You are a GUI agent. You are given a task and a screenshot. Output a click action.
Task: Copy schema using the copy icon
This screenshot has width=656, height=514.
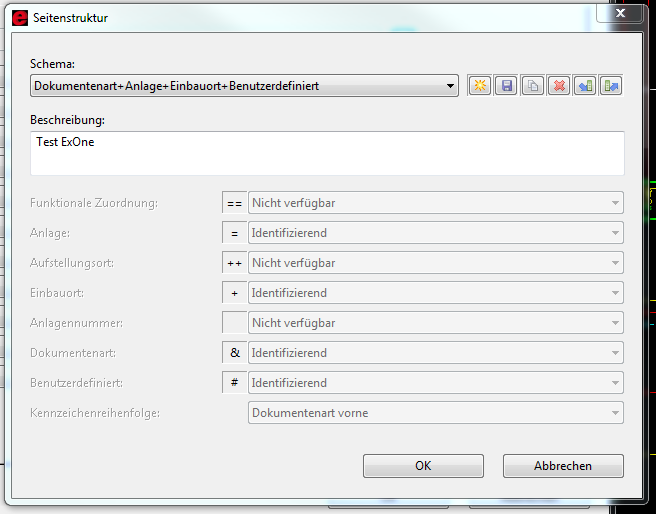[533, 86]
